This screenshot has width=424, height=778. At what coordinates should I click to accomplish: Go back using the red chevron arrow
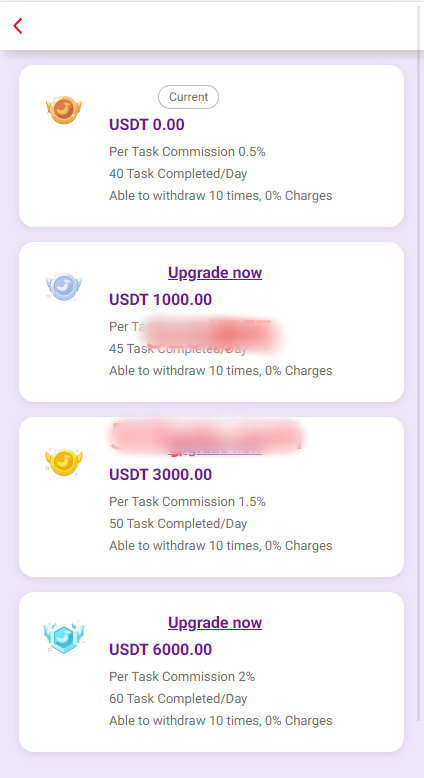(x=18, y=26)
